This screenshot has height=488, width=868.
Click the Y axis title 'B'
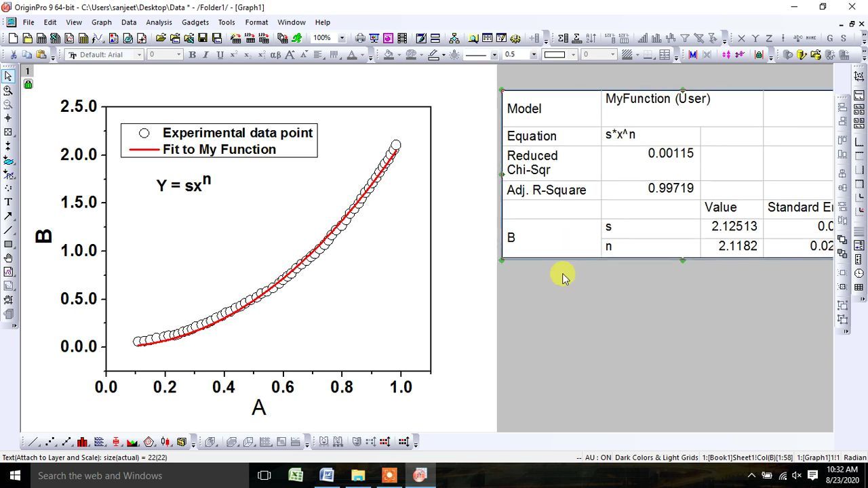tap(43, 236)
